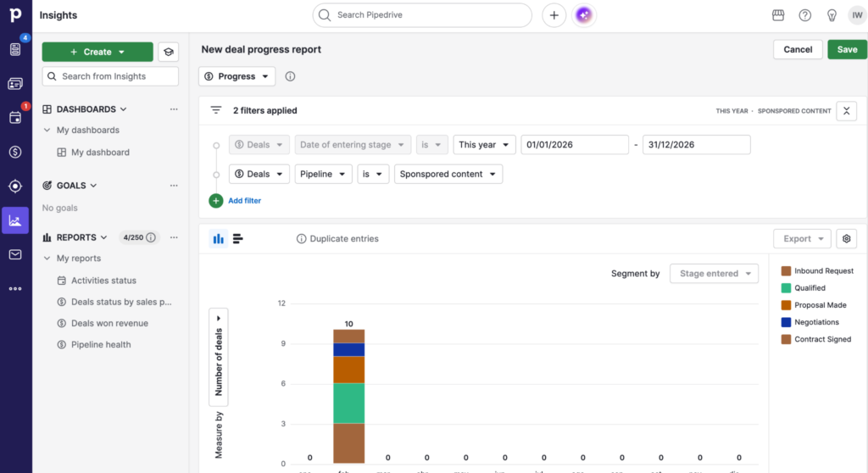Click the Negotiations blue legend swatch
Screen dimensions: 868x473
786,322
